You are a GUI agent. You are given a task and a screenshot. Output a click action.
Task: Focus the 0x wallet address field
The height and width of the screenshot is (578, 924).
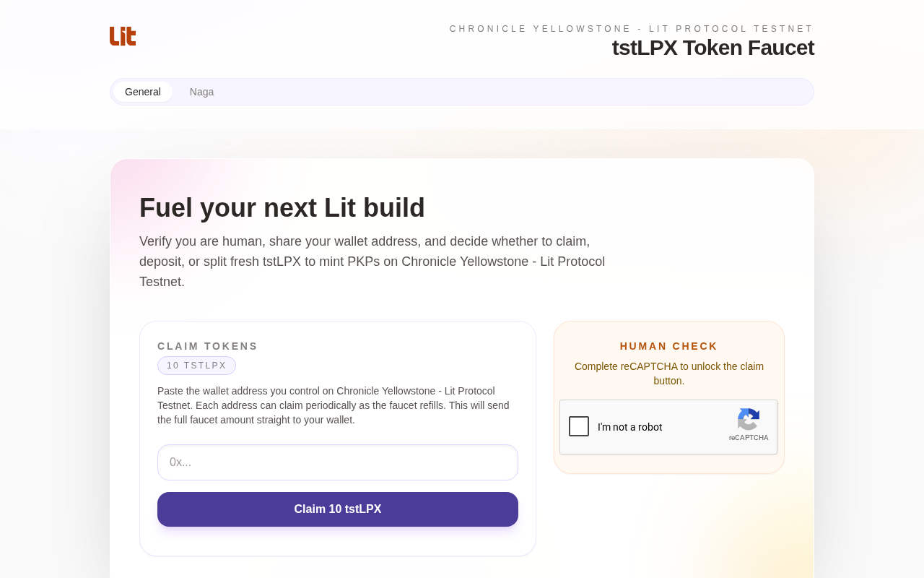point(338,462)
